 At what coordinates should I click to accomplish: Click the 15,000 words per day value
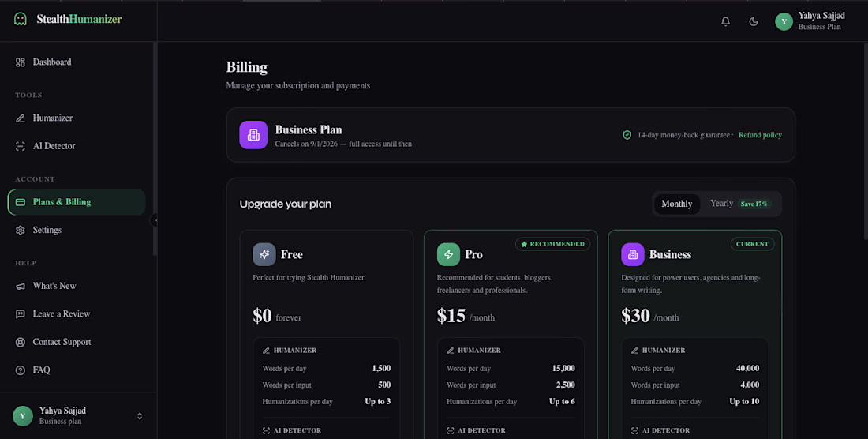pyautogui.click(x=563, y=368)
